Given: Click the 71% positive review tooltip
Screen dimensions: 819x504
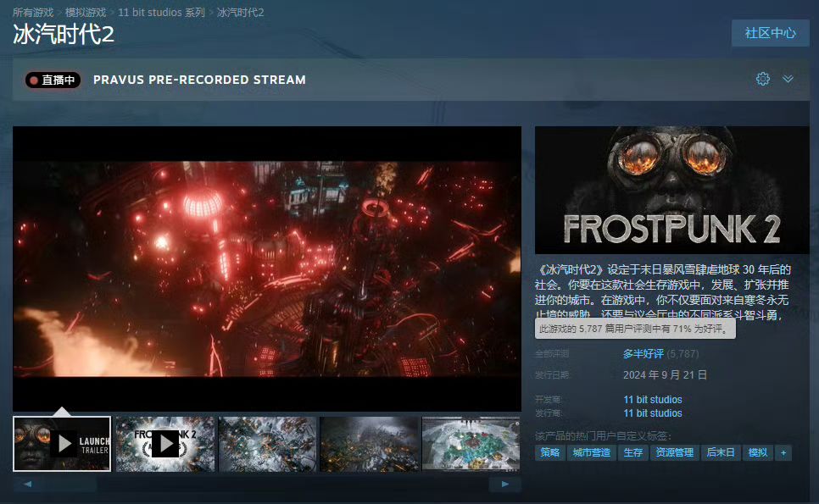Looking at the screenshot, I should (x=635, y=329).
